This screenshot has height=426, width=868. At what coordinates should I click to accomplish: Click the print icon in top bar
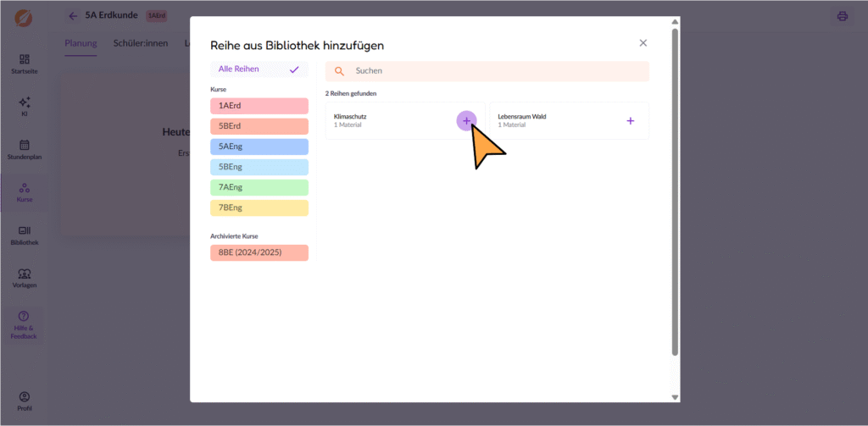click(x=842, y=16)
